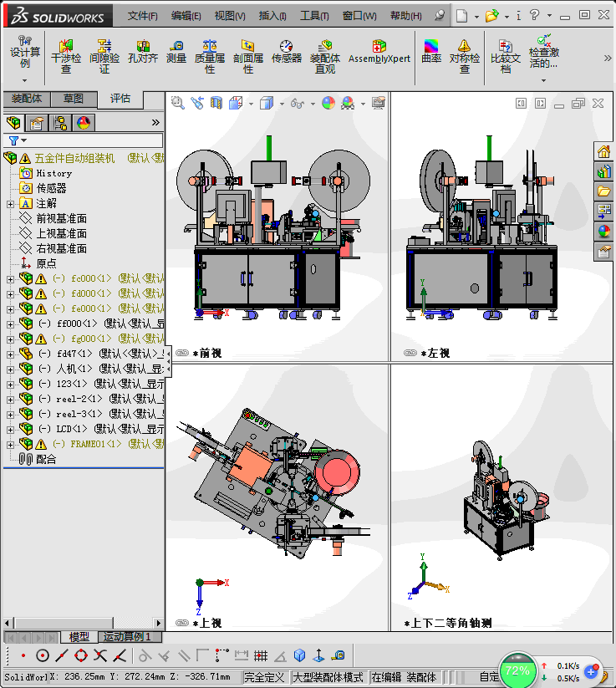This screenshot has height=688, width=616.
Task: Open the 测量 measure tool
Action: pyautogui.click(x=176, y=51)
